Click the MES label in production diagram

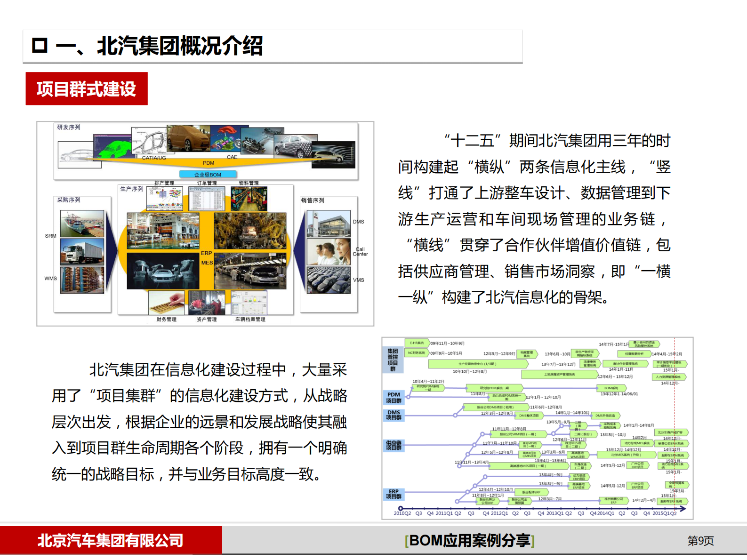(207, 263)
